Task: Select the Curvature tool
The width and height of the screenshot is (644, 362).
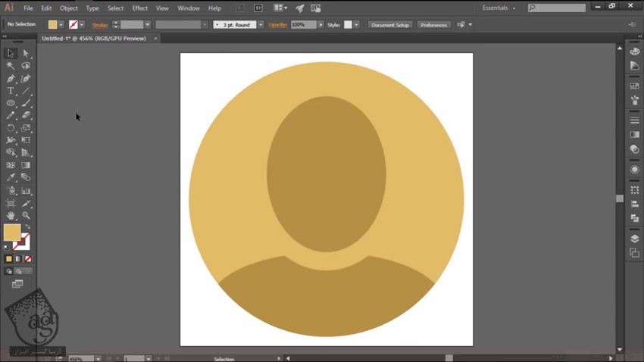Action: pyautogui.click(x=26, y=79)
